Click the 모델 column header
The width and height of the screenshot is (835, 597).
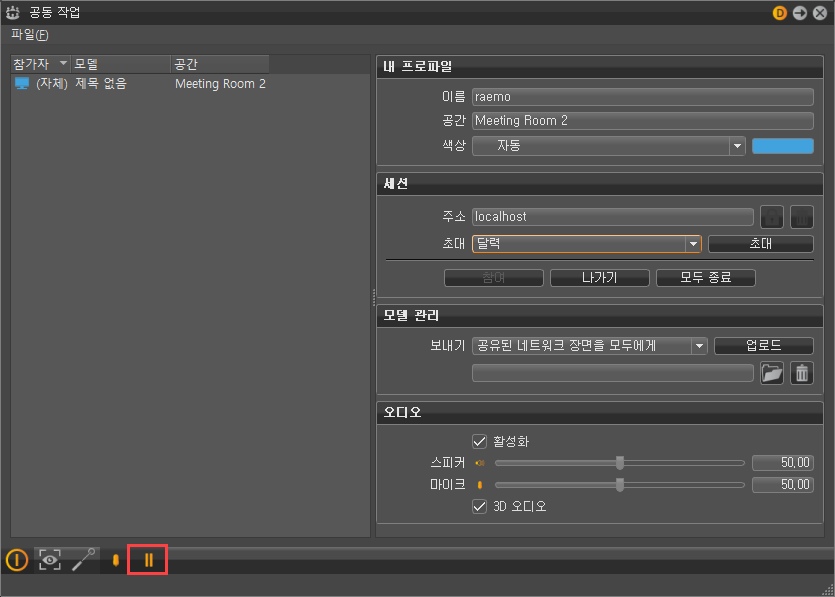120,64
